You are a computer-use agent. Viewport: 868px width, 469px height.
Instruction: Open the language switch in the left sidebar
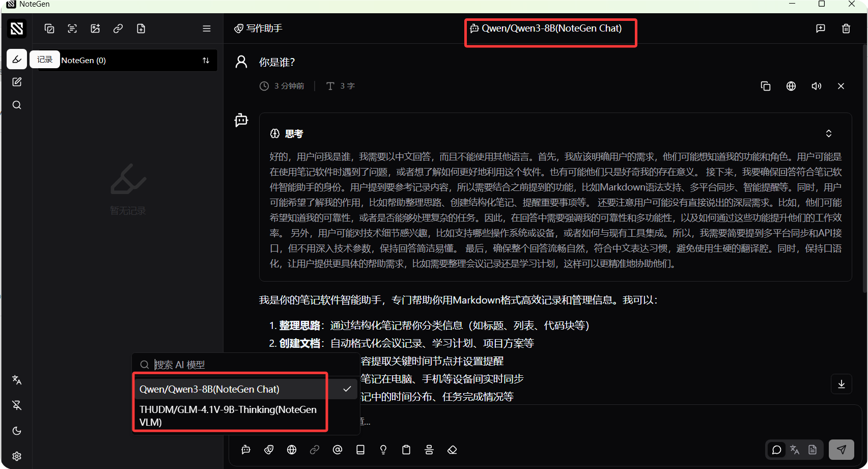click(x=17, y=380)
